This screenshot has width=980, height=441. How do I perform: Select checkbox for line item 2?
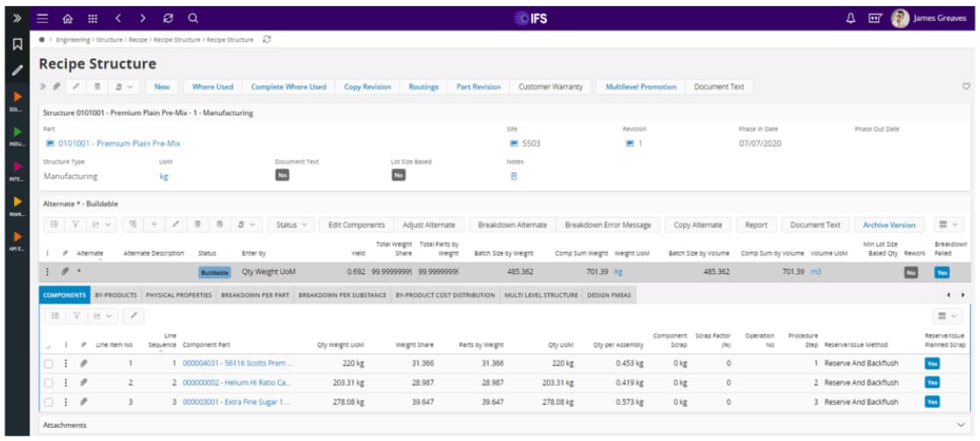point(49,382)
